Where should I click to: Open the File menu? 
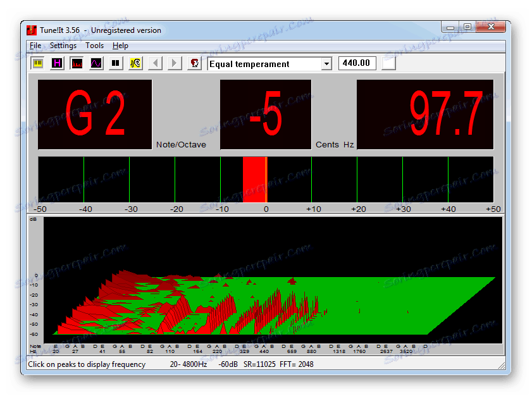[x=35, y=46]
